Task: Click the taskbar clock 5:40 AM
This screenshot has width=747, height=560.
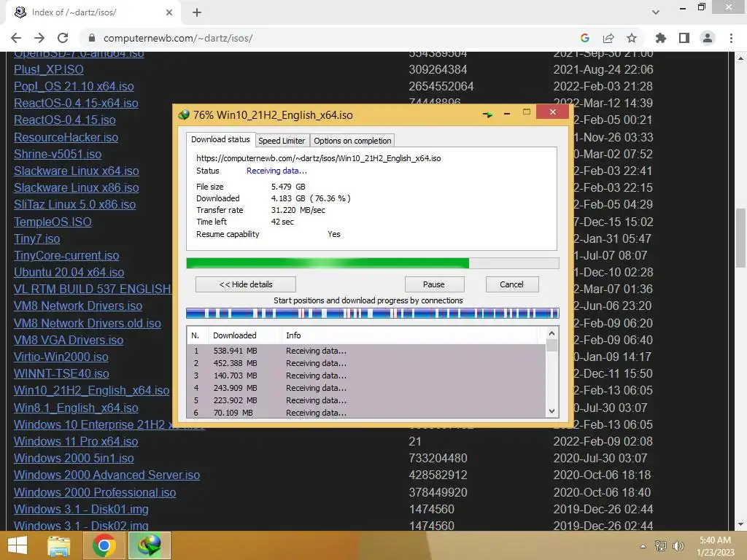Action: coord(715,540)
